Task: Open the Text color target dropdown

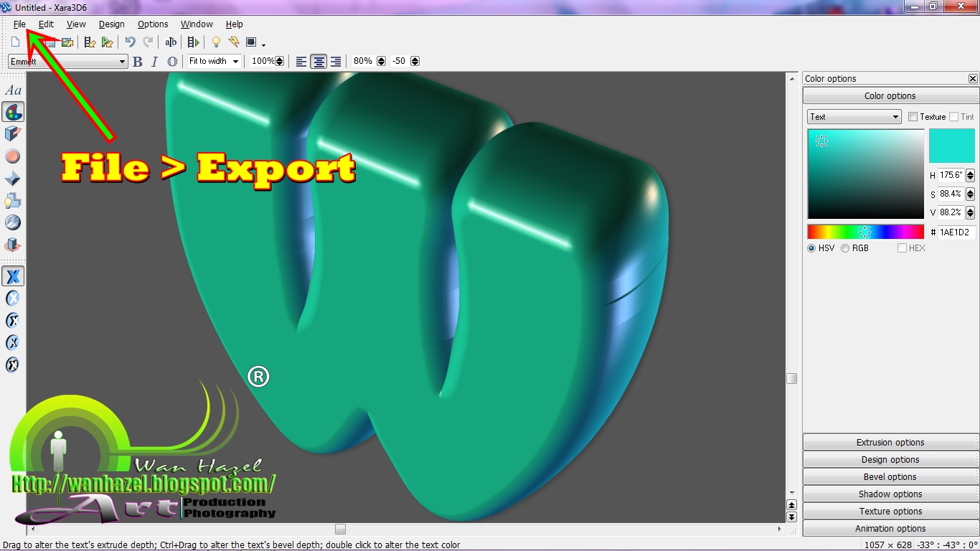Action: [854, 117]
